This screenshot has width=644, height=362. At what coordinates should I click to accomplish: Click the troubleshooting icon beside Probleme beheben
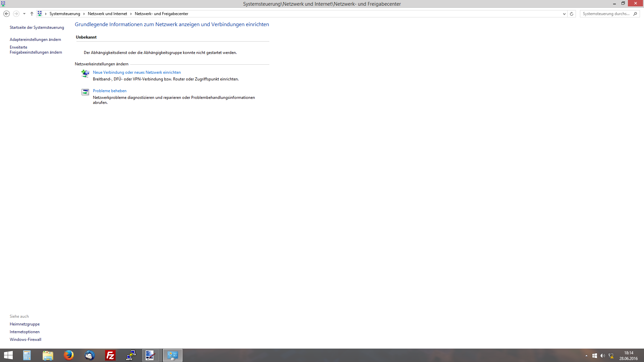pos(85,92)
